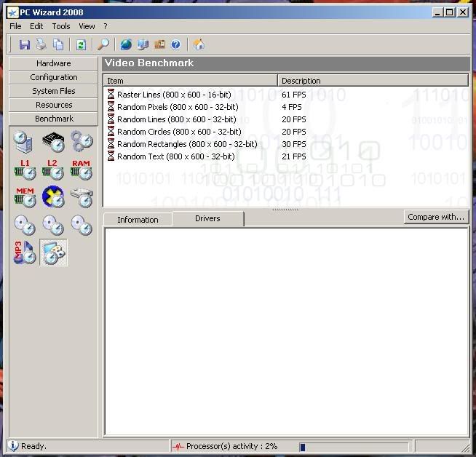Click the Description column header
Image resolution: width=476 pixels, height=457 pixels.
(373, 81)
